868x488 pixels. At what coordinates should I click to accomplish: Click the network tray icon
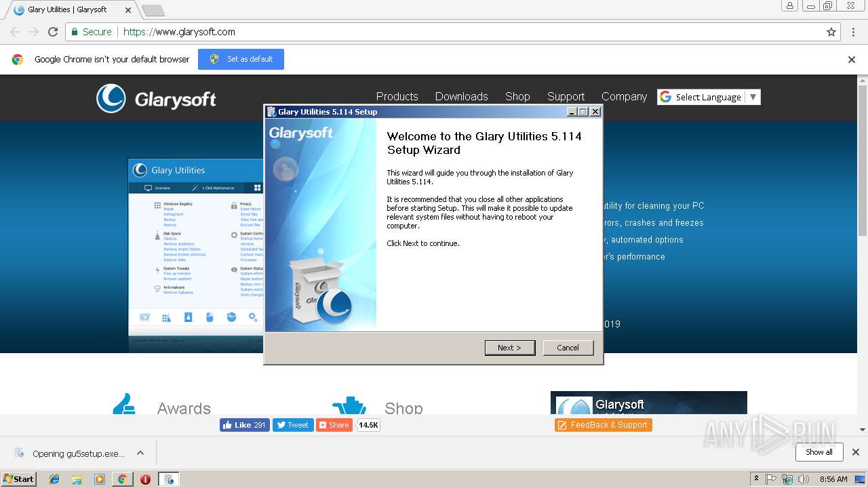[787, 479]
